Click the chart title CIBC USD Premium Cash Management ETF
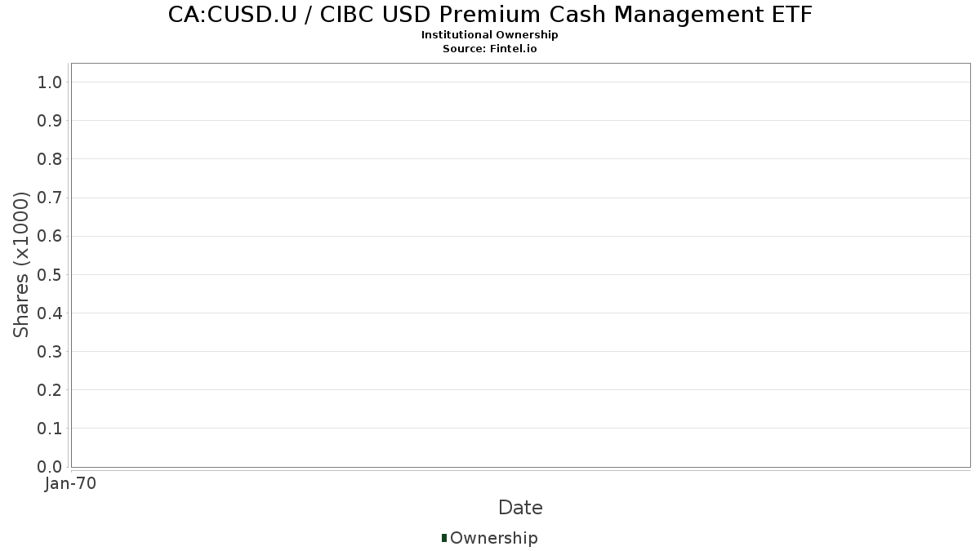 pyautogui.click(x=490, y=15)
